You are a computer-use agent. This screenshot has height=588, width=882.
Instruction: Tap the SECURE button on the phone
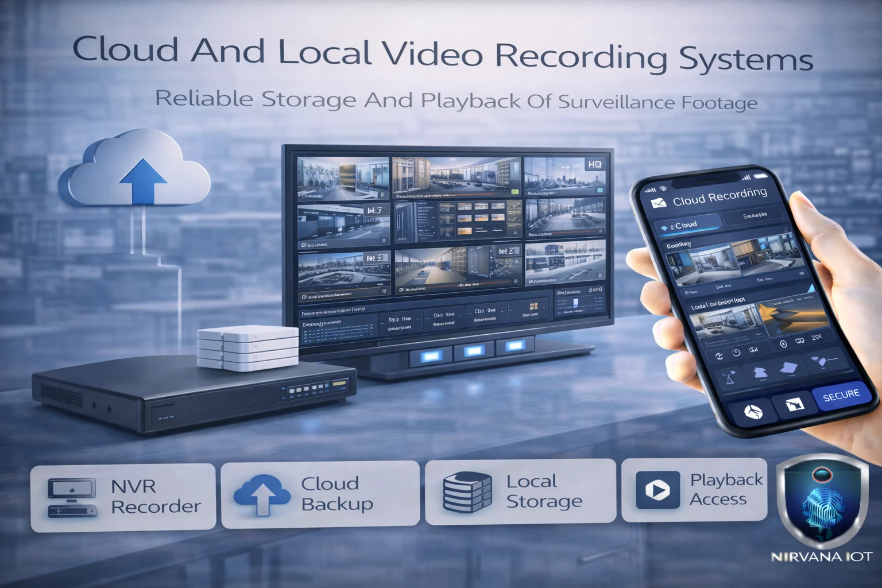pos(841,396)
